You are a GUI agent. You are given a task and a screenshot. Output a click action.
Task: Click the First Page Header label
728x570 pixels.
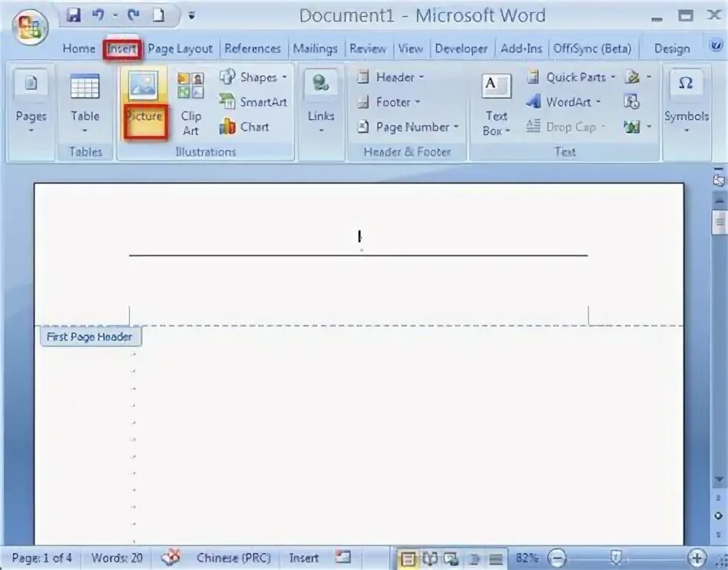[x=91, y=336]
